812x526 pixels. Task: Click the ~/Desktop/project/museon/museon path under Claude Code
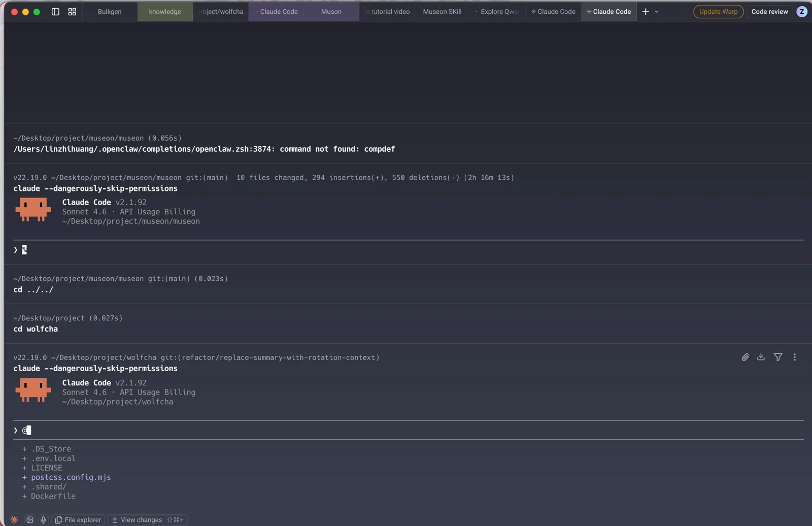[131, 221]
